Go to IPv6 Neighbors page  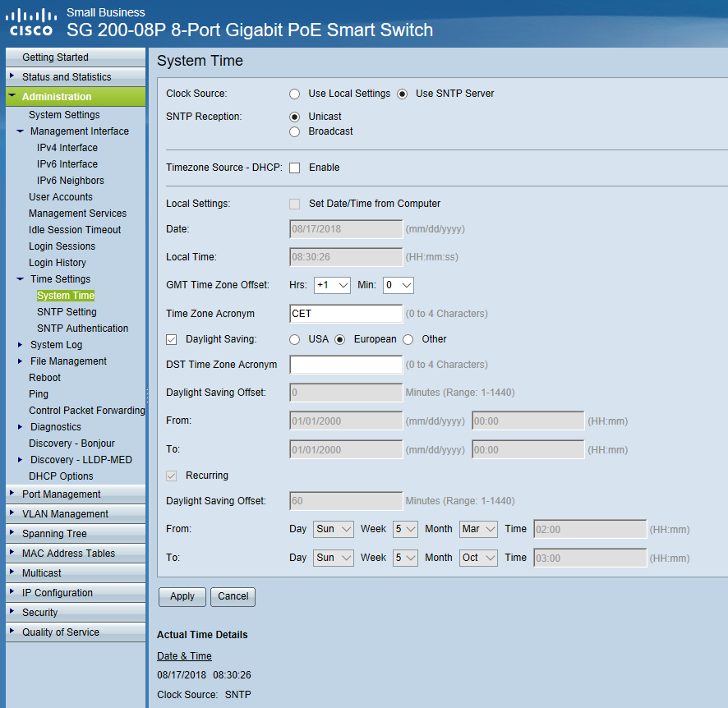(x=71, y=181)
